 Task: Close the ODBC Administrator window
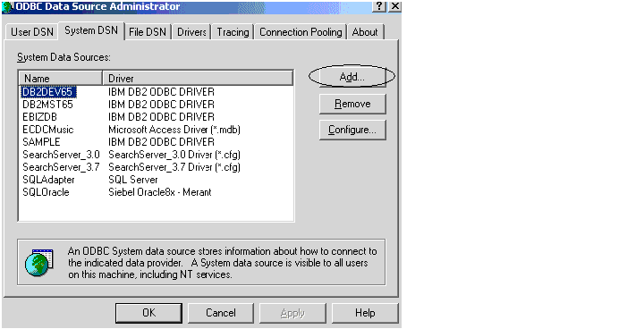[x=394, y=6]
